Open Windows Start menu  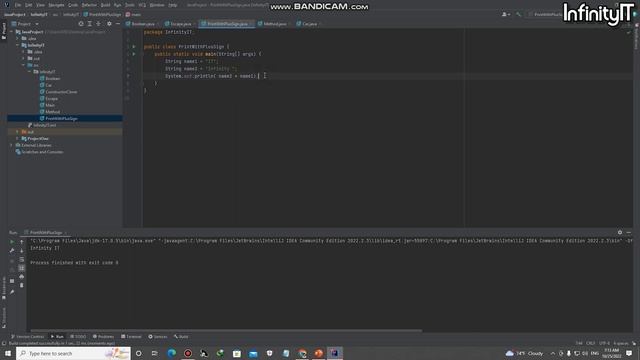point(8,353)
